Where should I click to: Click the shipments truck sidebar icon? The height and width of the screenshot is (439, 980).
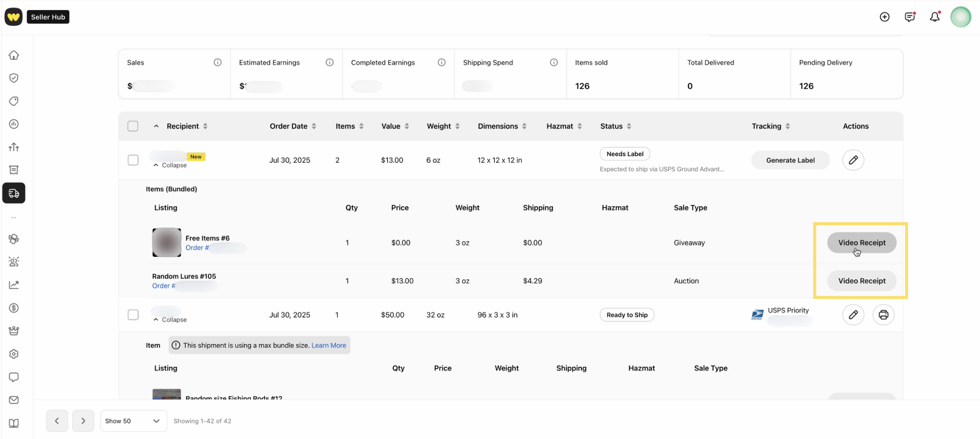pos(14,193)
